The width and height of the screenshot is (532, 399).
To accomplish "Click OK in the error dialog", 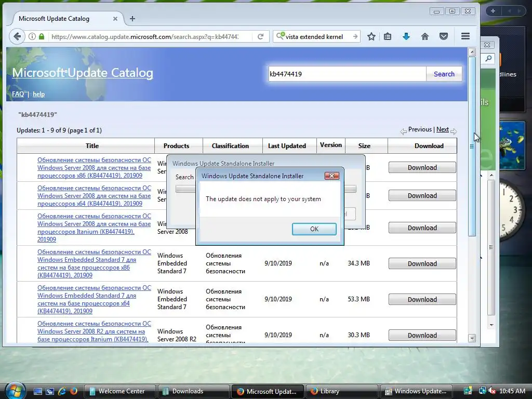I will (x=314, y=229).
